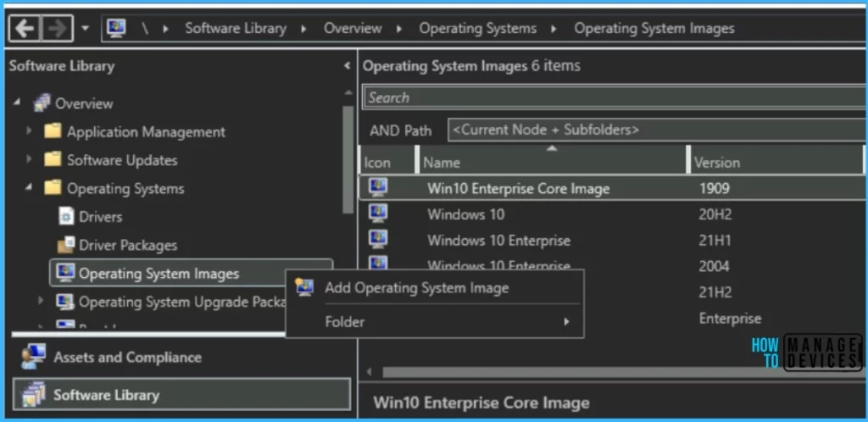This screenshot has width=868, height=422.
Task: Sort by the Name column header
Action: coord(553,162)
